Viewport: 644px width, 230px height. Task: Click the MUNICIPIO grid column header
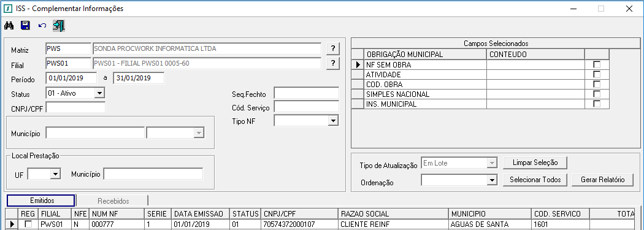[490, 214]
